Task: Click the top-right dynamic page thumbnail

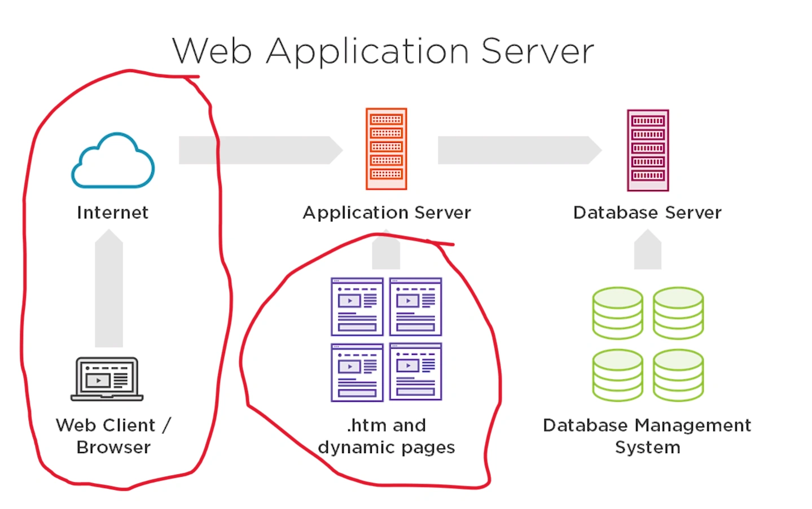Action: tap(415, 308)
